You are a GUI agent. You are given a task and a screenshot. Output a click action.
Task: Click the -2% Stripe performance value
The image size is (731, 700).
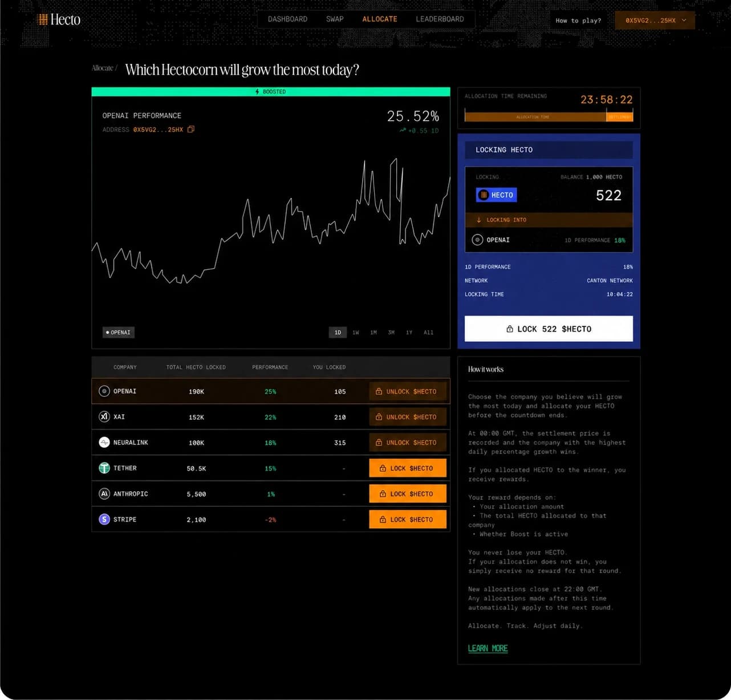point(270,520)
